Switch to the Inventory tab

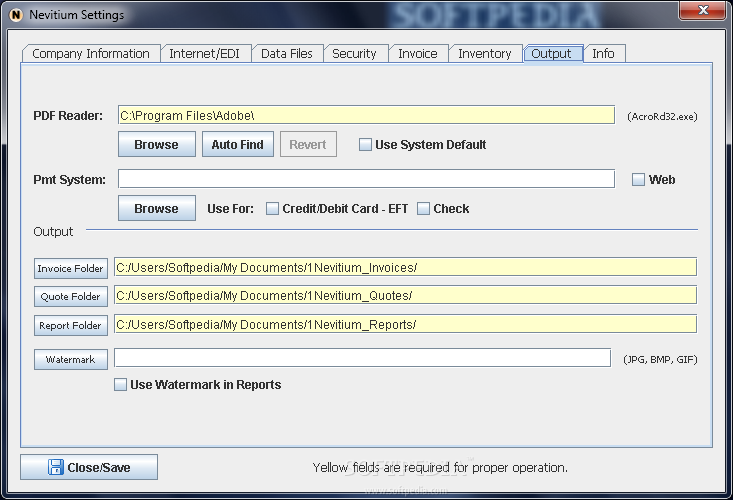[x=485, y=54]
